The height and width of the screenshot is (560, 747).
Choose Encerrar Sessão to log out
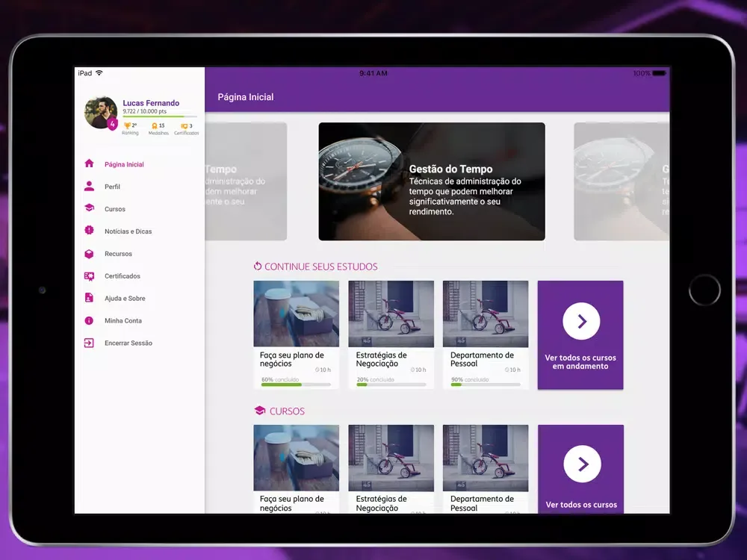[x=128, y=343]
